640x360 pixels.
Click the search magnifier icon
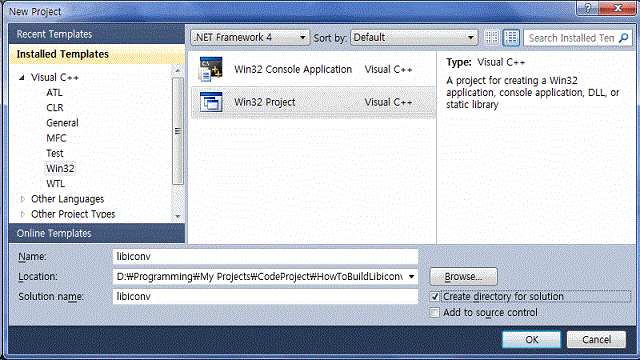[x=623, y=38]
